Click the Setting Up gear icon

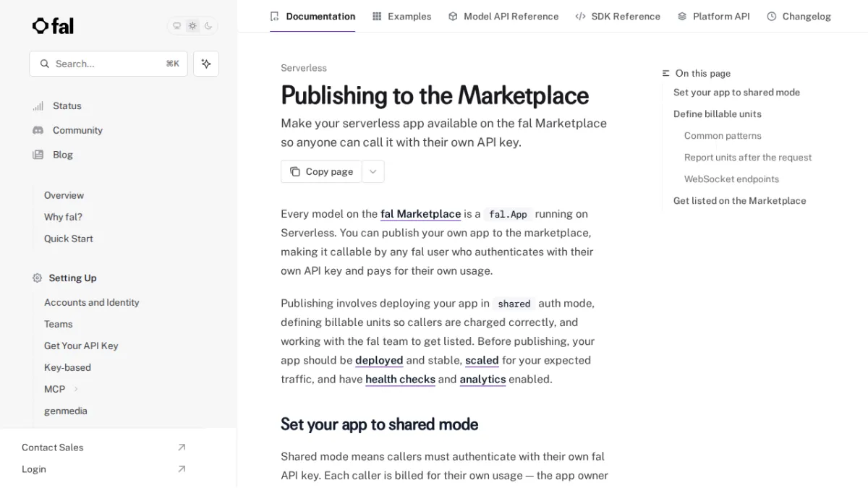click(x=38, y=278)
